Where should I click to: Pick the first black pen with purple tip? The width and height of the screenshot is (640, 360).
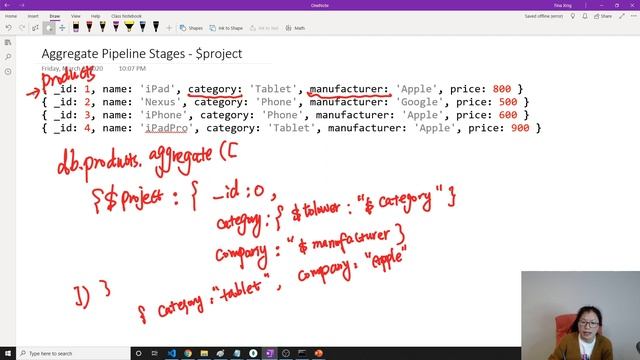(76, 27)
